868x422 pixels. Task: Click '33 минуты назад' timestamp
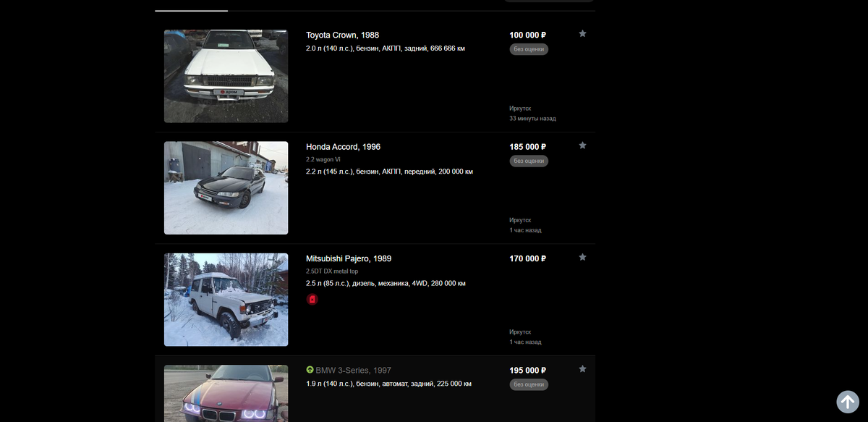[532, 118]
